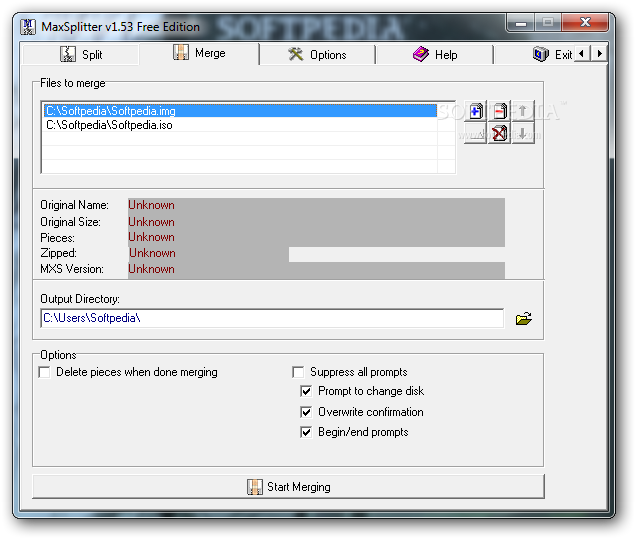Toggle the Overwrite confirmation checkbox
The image size is (636, 539).
click(306, 412)
